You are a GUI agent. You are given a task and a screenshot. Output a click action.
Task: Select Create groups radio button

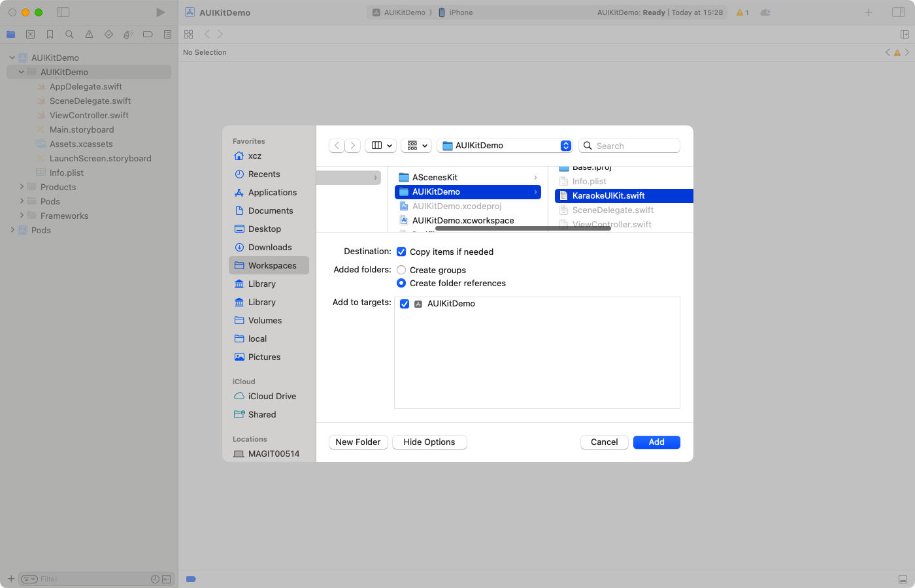click(401, 270)
